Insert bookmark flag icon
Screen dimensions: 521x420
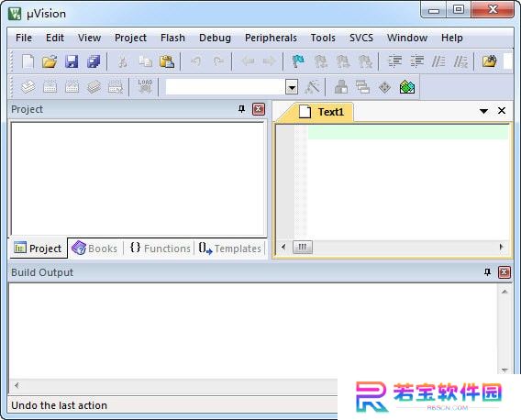(298, 61)
